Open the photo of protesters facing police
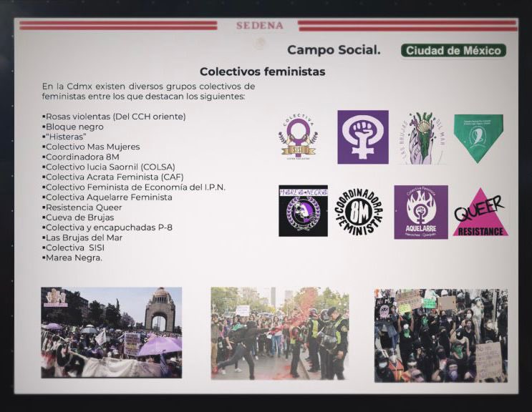 point(279,333)
